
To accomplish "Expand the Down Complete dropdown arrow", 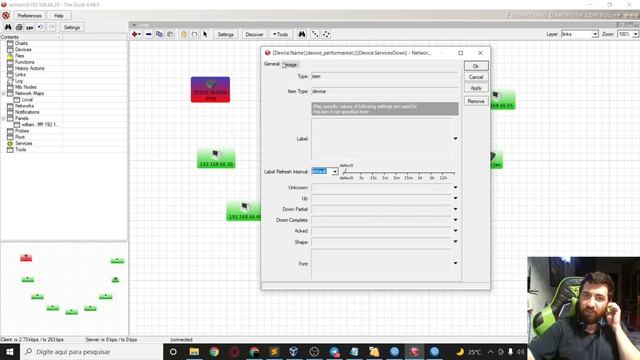I will tap(456, 220).
